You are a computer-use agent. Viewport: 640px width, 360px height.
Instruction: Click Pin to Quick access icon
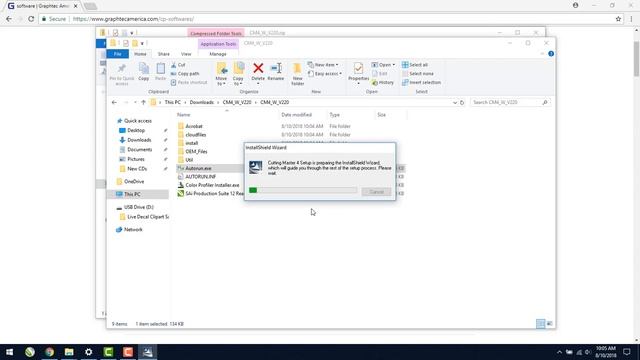point(122,69)
